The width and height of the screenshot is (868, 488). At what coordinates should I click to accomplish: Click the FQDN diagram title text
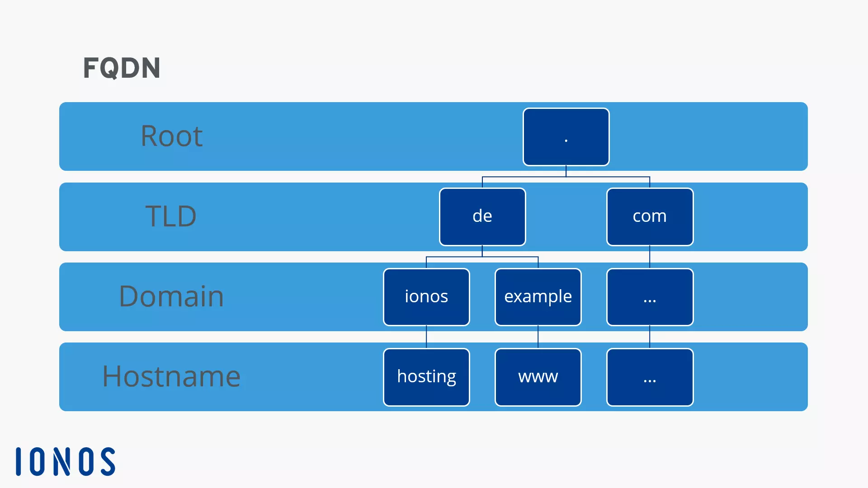tap(121, 68)
